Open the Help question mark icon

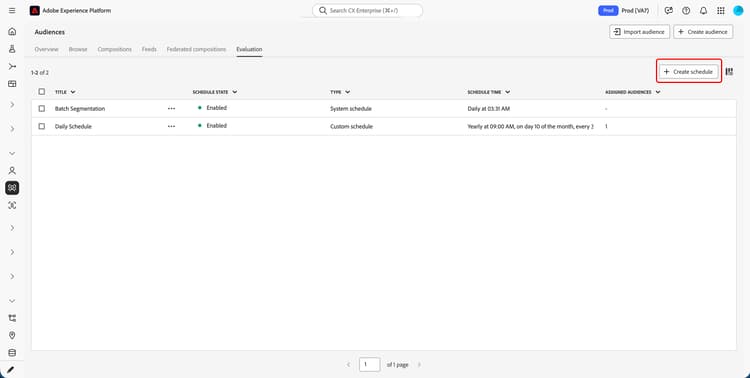click(686, 11)
